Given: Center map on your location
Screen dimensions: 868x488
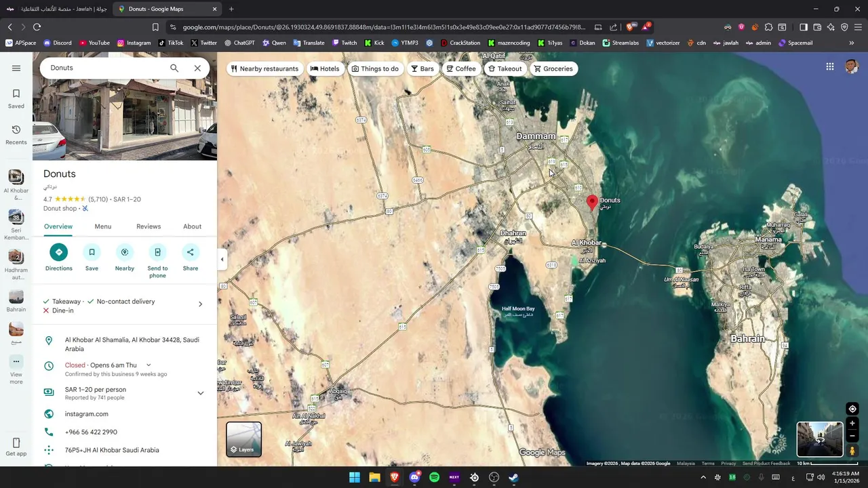Looking at the screenshot, I should [852, 409].
